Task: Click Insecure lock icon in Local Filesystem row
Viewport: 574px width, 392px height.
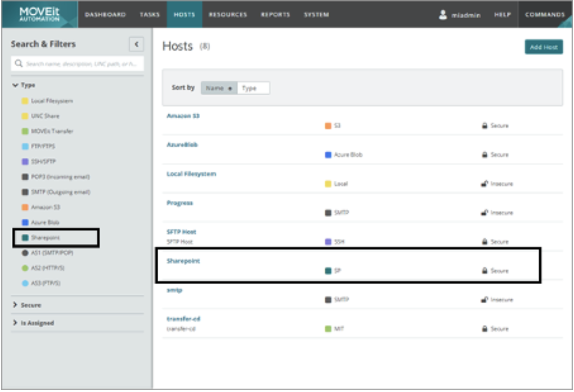Action: click(485, 184)
